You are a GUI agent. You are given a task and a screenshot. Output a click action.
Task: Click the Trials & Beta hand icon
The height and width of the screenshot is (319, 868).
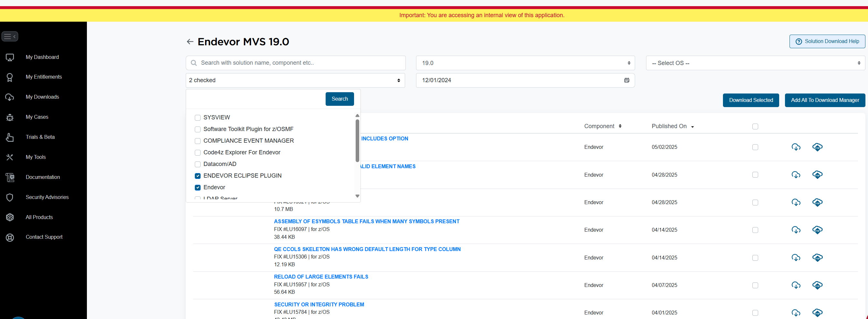[10, 137]
